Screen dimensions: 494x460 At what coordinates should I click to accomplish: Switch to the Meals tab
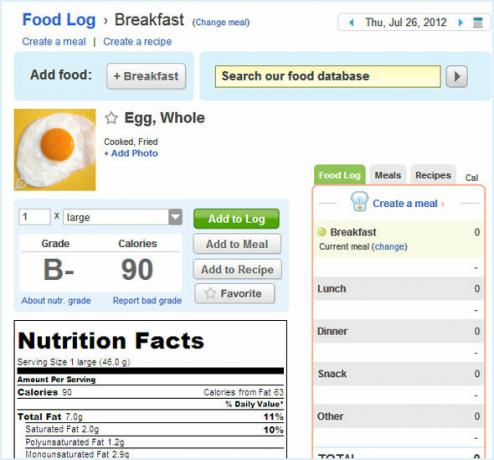pyautogui.click(x=388, y=175)
